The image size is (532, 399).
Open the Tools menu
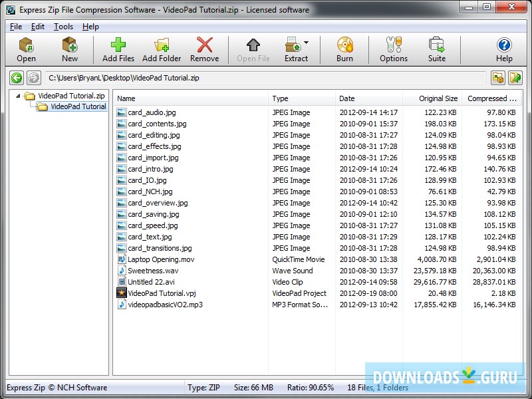tap(63, 27)
